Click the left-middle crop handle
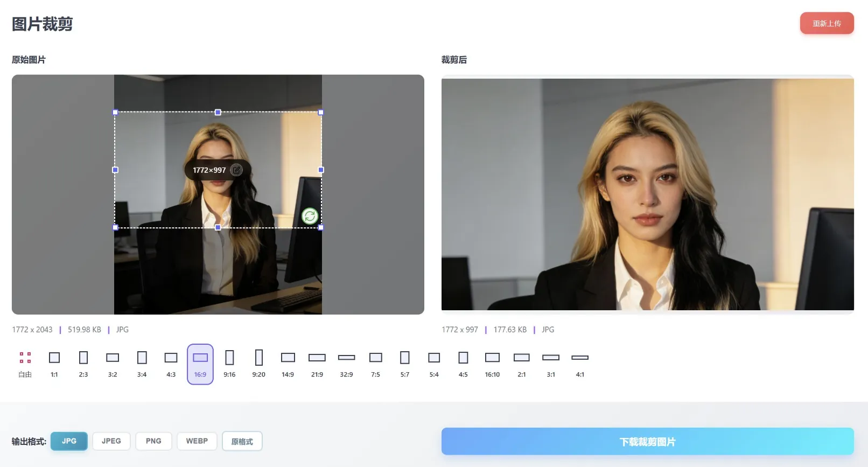The width and height of the screenshot is (868, 467). (115, 170)
